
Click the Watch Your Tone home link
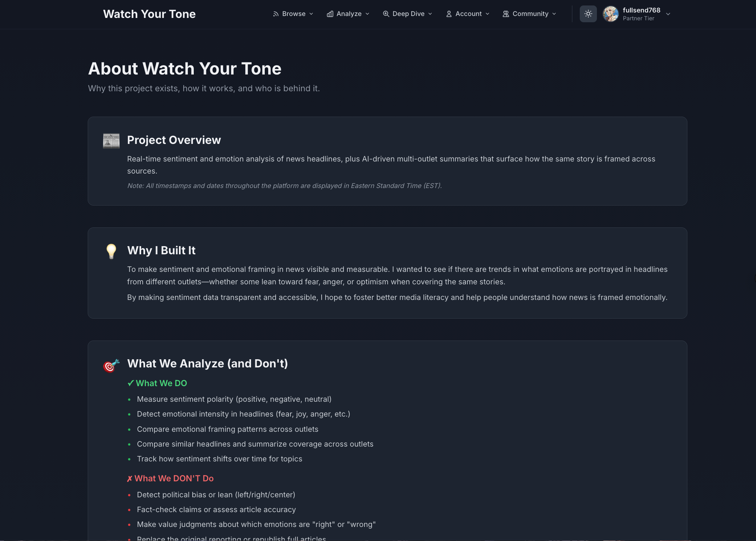coord(149,14)
